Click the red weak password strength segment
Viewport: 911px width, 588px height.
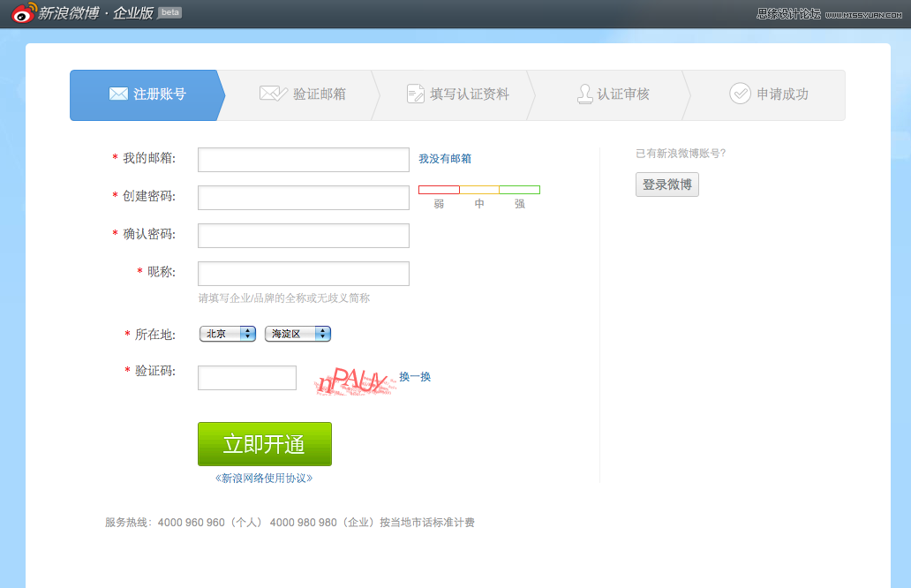point(439,190)
